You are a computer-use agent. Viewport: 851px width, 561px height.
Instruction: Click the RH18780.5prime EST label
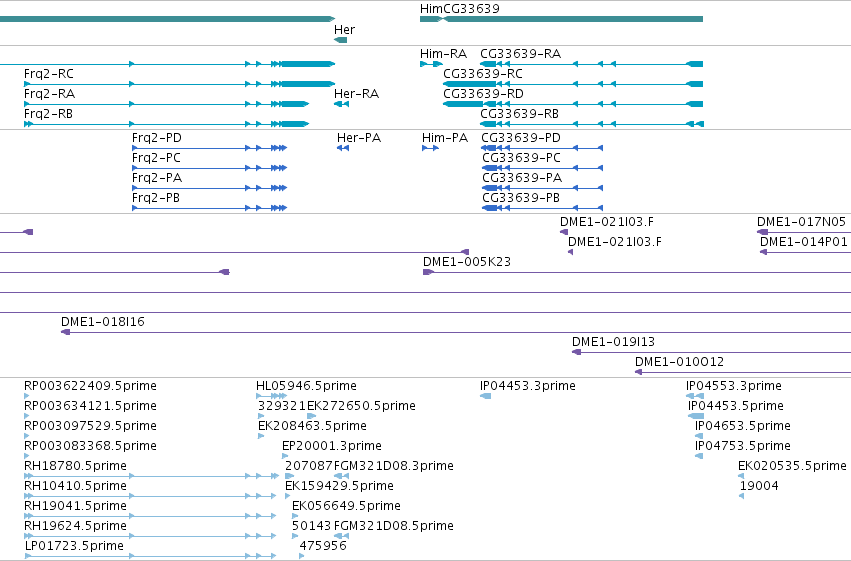pos(75,466)
